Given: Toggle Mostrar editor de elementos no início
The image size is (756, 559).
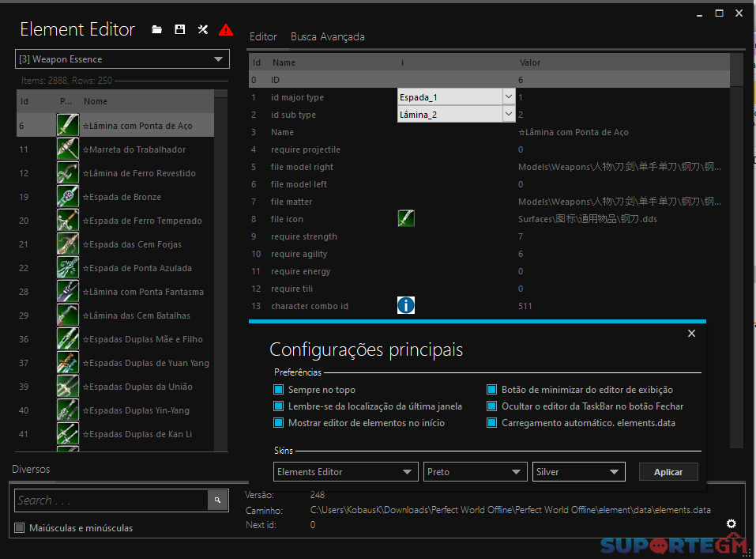Looking at the screenshot, I should pyautogui.click(x=278, y=423).
